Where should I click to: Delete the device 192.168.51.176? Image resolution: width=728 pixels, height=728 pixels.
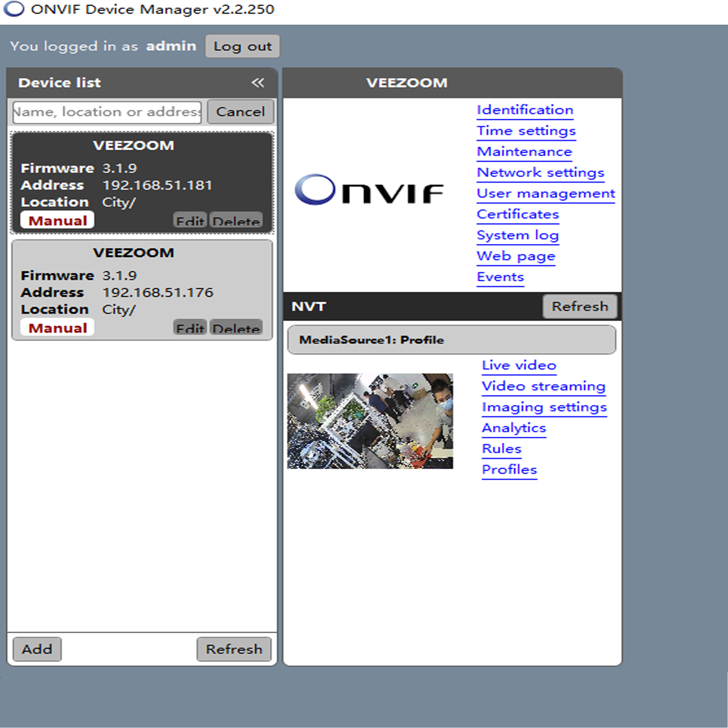pyautogui.click(x=236, y=327)
